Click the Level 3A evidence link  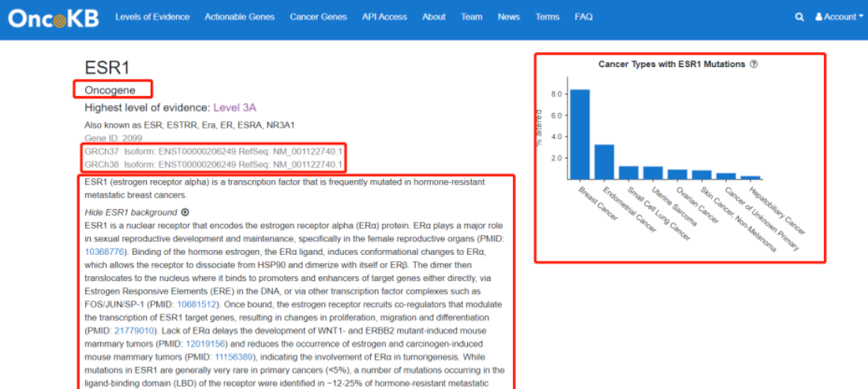pyautogui.click(x=234, y=107)
